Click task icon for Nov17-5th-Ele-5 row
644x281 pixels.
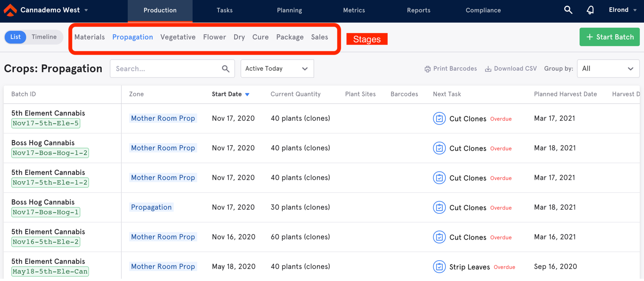coord(439,119)
